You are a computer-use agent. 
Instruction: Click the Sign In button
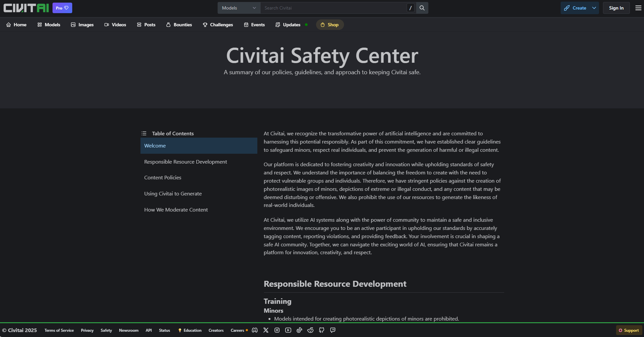[x=616, y=8]
